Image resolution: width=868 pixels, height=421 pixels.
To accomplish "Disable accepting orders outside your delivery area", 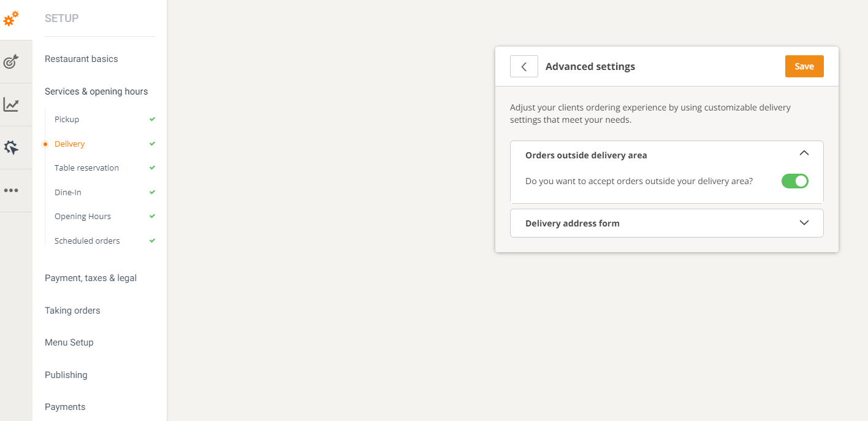I will point(795,181).
